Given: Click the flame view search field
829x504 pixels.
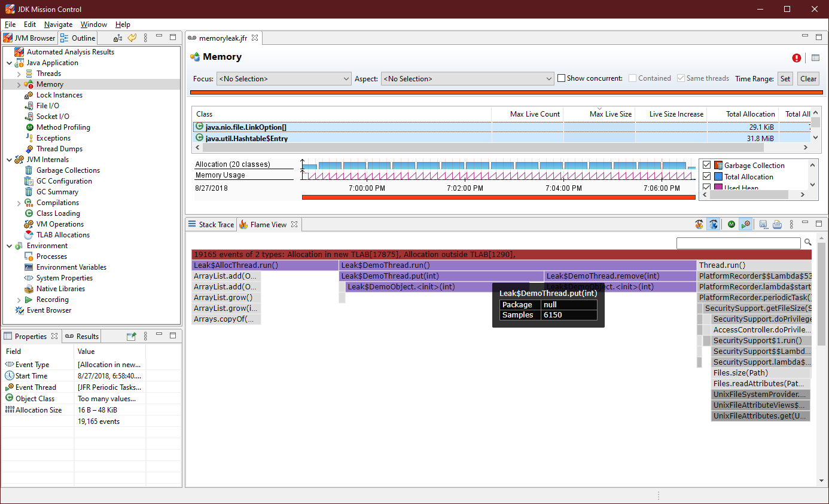Looking at the screenshot, I should coord(738,243).
